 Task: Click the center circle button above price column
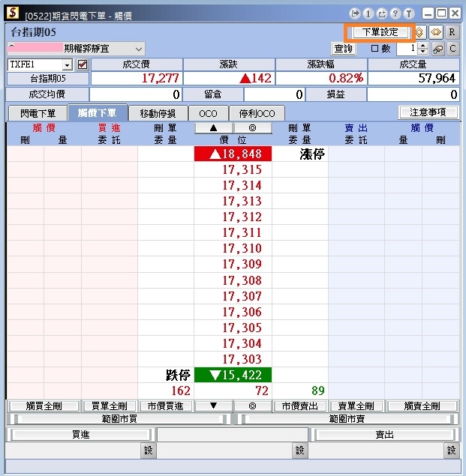pos(252,127)
